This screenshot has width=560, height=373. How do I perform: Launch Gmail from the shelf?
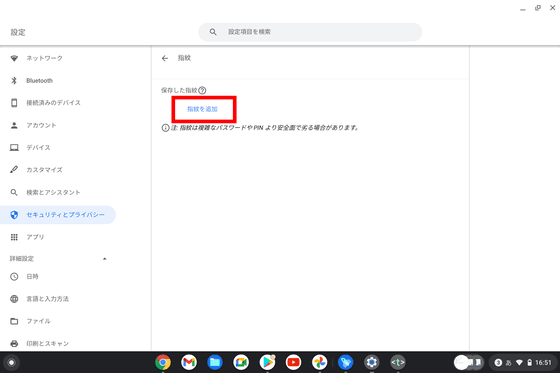click(189, 362)
